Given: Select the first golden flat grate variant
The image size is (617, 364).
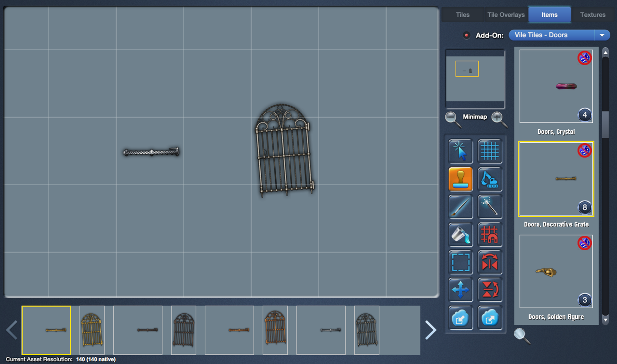Looking at the screenshot, I should click(x=46, y=330).
